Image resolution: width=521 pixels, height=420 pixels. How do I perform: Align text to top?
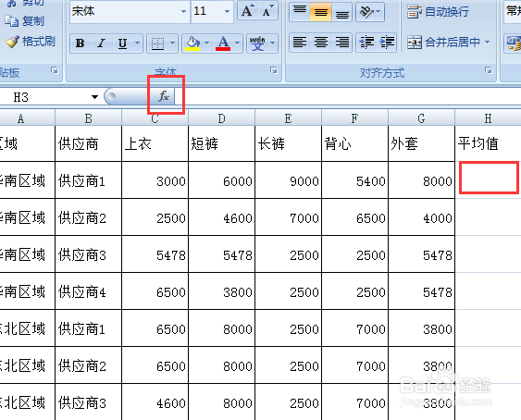pyautogui.click(x=300, y=12)
